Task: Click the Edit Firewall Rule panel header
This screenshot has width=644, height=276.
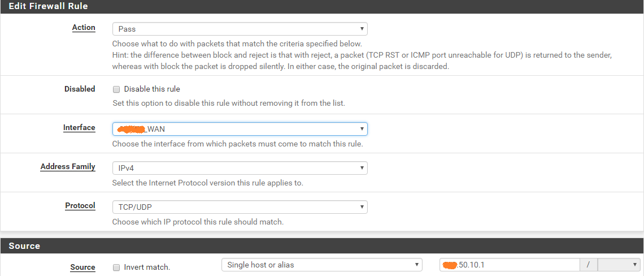Action: pos(322,7)
